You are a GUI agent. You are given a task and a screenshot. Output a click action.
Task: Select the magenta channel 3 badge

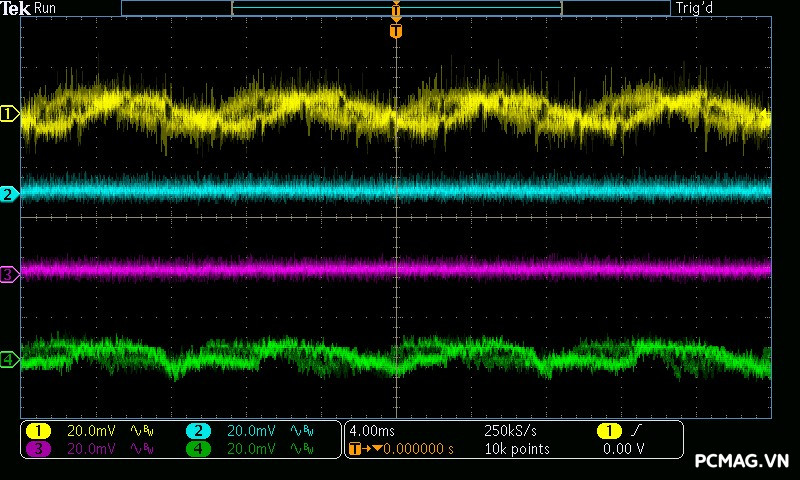click(x=39, y=450)
